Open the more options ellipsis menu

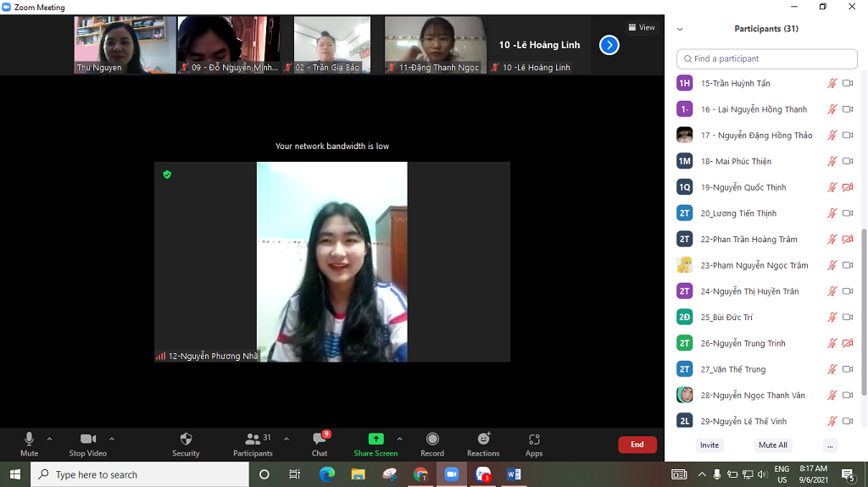(830, 445)
